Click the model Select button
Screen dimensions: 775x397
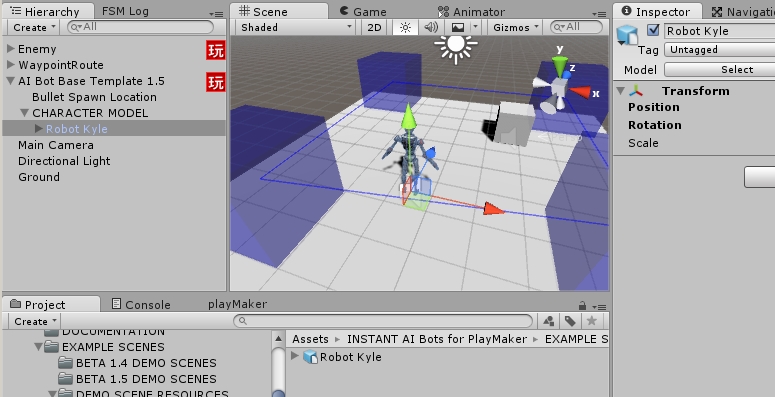pyautogui.click(x=721, y=70)
